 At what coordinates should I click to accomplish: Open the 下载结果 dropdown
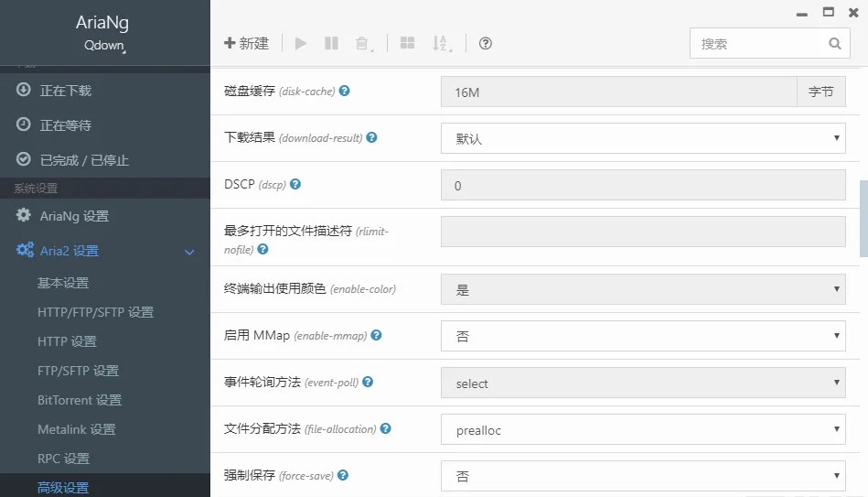pos(642,139)
